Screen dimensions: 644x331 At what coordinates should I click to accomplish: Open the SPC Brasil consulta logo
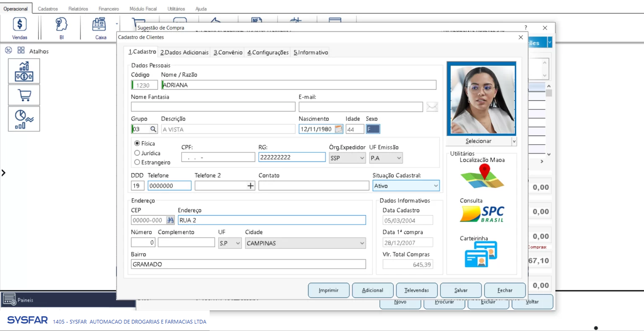pos(482,214)
